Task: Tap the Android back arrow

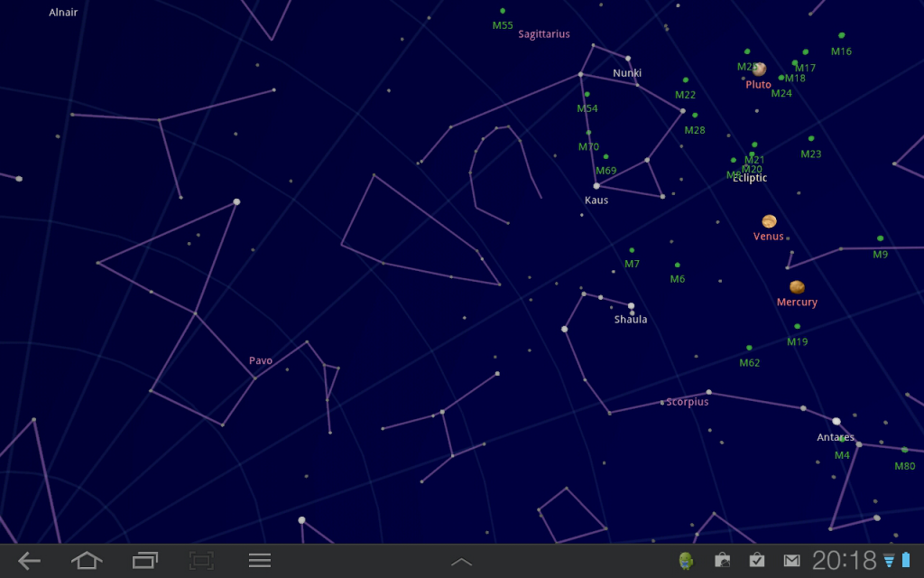Action: point(29,561)
